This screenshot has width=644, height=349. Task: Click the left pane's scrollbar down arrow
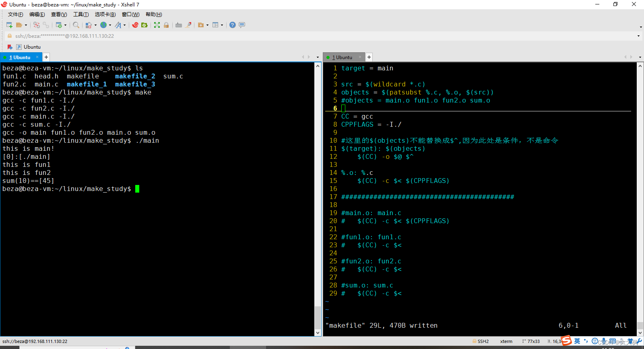pyautogui.click(x=318, y=333)
